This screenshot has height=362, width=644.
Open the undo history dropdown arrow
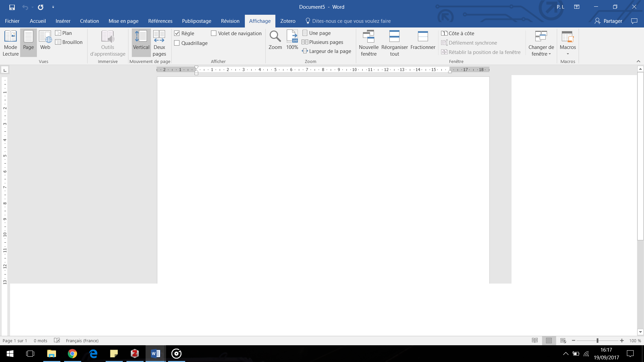click(33, 7)
